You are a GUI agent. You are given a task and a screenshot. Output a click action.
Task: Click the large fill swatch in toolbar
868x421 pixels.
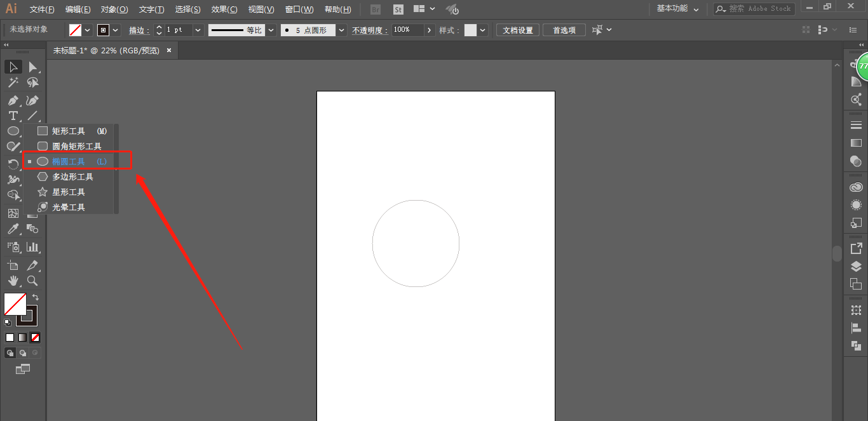click(15, 304)
